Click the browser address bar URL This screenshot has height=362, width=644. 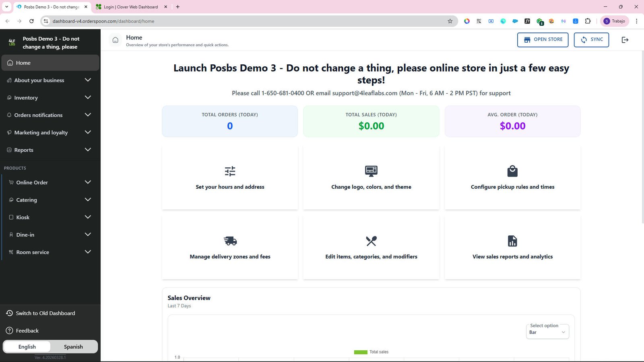point(103,21)
